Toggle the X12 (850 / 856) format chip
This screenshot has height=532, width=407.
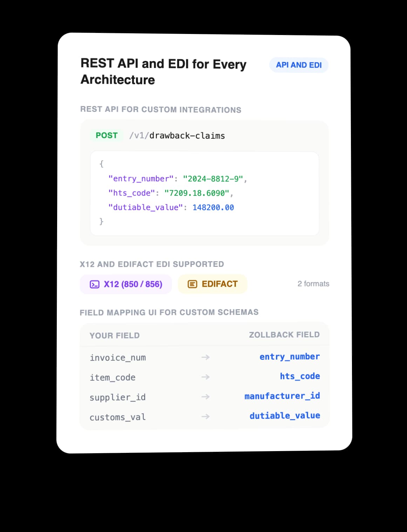click(126, 284)
